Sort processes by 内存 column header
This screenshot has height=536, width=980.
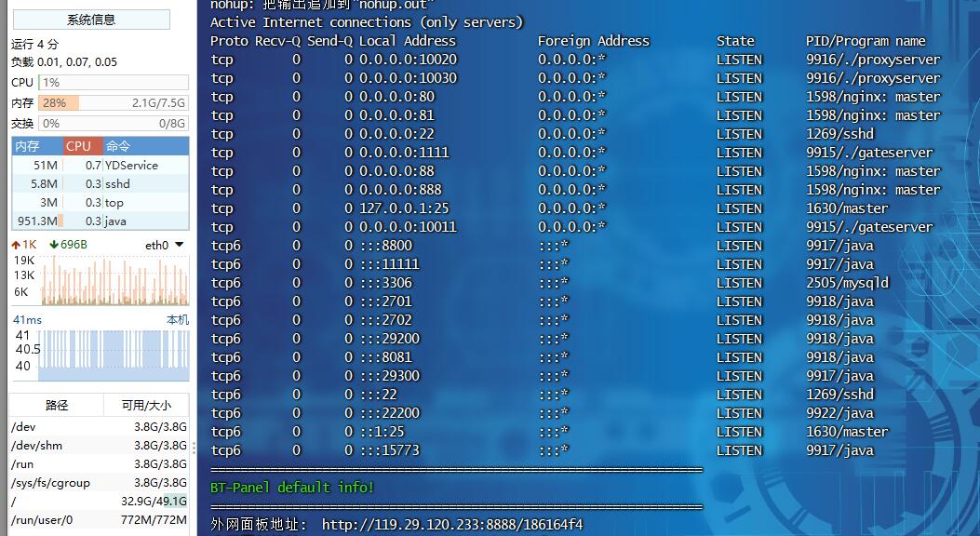37,146
